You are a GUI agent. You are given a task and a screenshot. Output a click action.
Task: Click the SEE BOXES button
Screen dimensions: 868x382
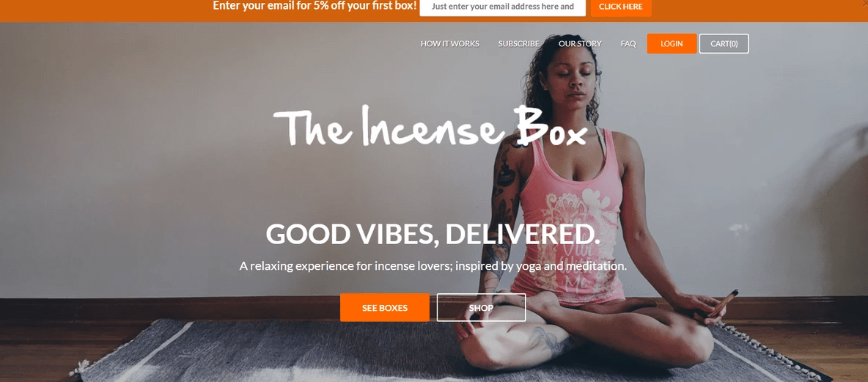pyautogui.click(x=385, y=308)
